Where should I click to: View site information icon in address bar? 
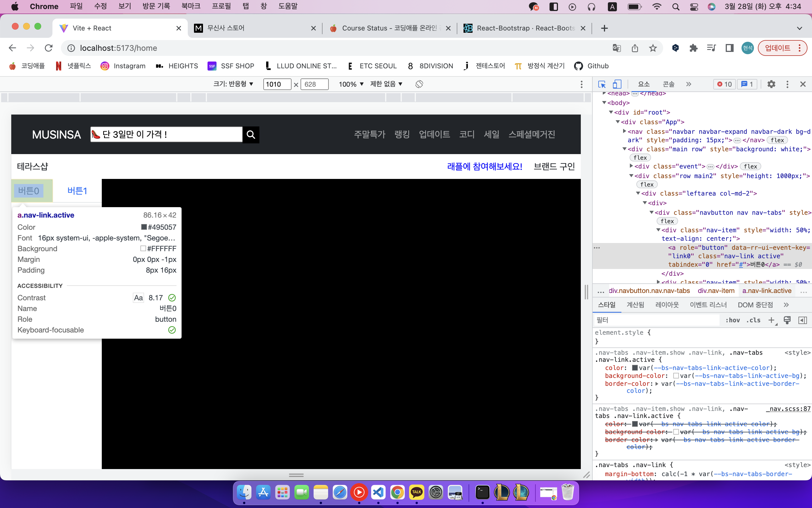71,48
